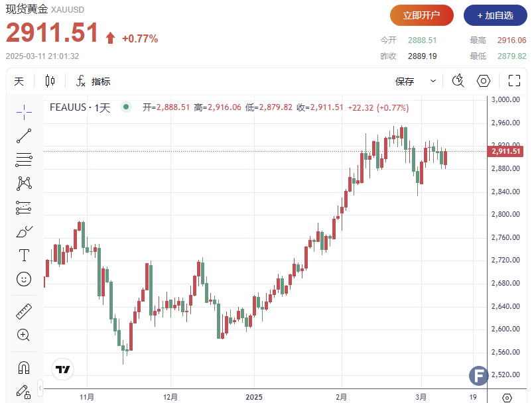
Task: Select the text annotation tool
Action: pos(24,255)
